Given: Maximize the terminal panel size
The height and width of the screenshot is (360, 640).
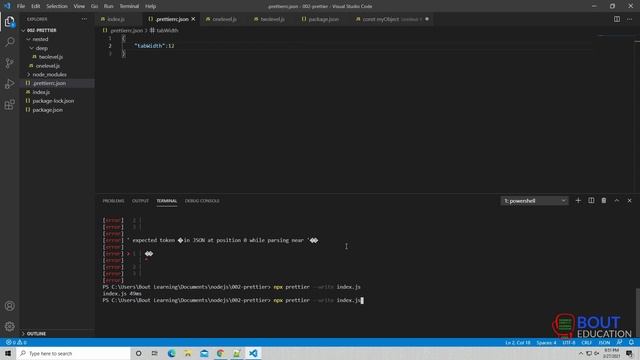Looking at the screenshot, I should coord(617,200).
